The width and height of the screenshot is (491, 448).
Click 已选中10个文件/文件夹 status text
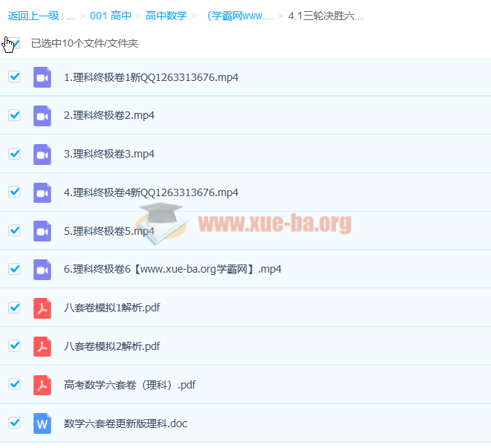pyautogui.click(x=85, y=43)
